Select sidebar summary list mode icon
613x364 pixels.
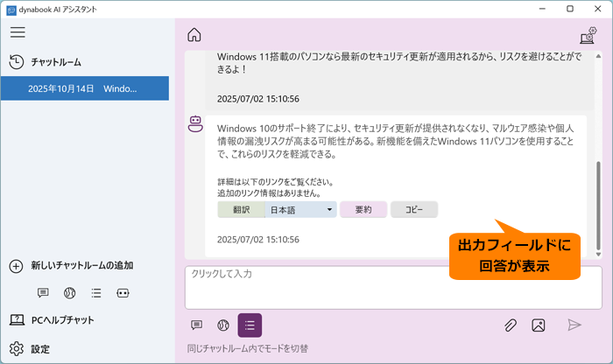tap(96, 293)
